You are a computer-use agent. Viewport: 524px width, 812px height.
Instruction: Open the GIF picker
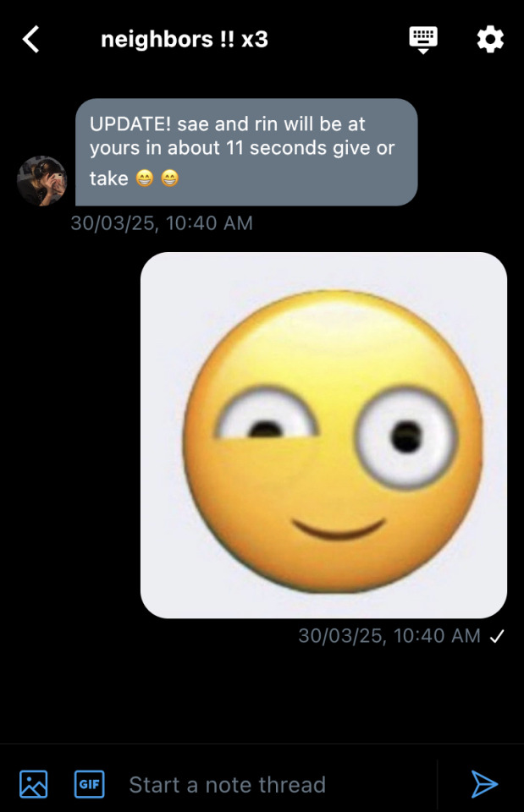[89, 784]
